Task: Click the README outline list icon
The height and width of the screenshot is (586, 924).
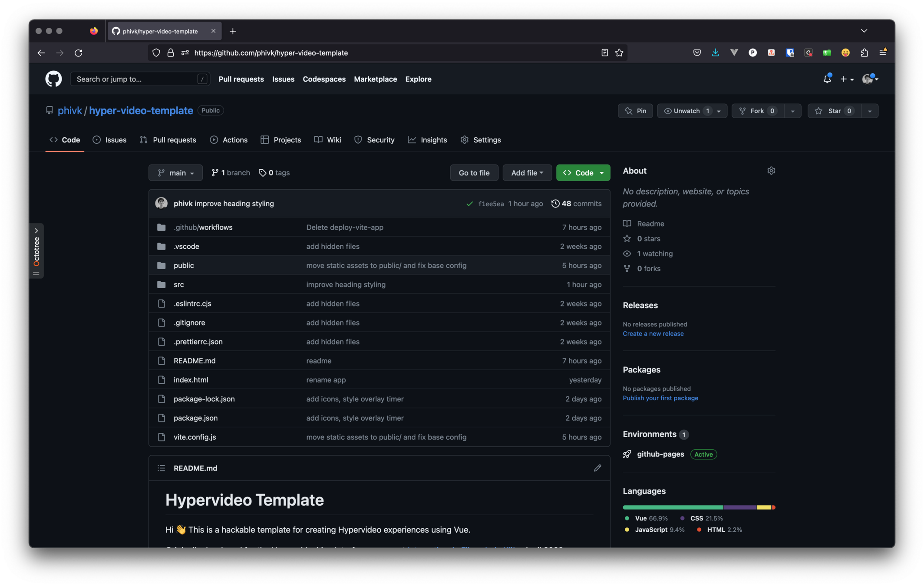Action: pos(162,468)
